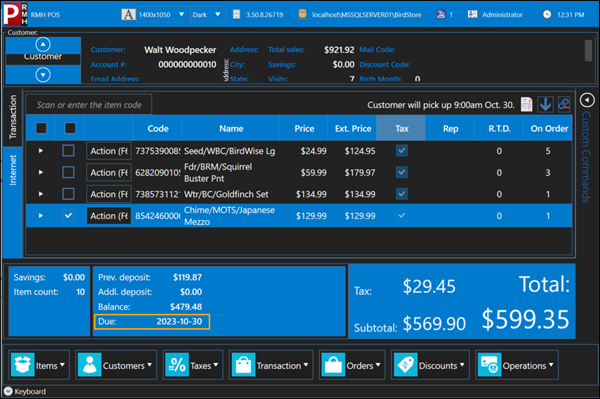Viewport: 600px width, 399px height.
Task: Click Action button for Goldfinch Set
Action: (x=109, y=194)
